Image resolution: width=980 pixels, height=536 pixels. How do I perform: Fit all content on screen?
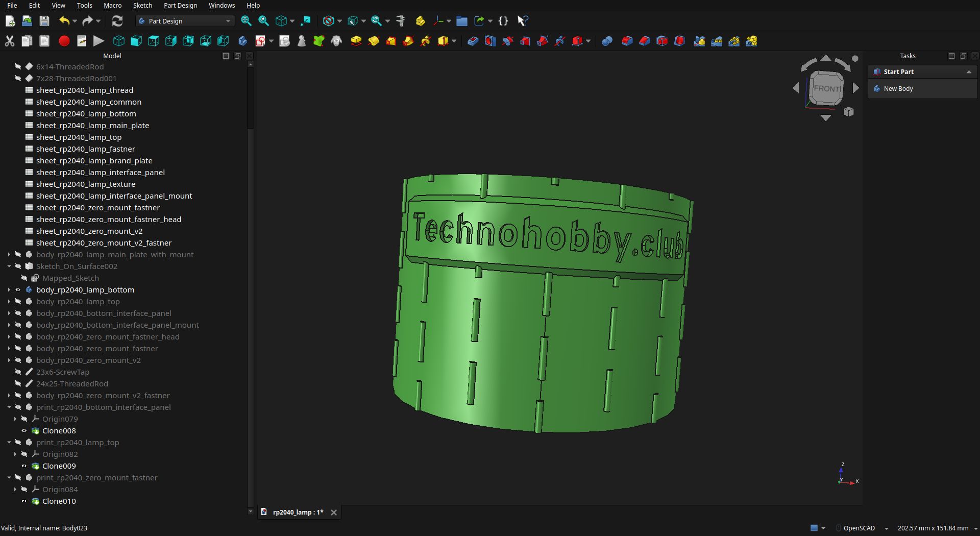click(x=246, y=21)
